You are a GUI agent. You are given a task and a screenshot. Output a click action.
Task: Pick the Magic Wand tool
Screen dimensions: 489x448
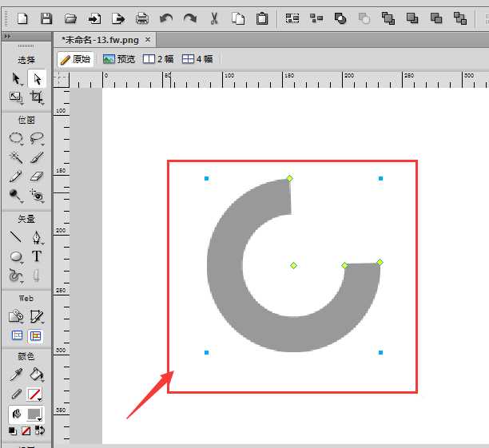(x=16, y=157)
